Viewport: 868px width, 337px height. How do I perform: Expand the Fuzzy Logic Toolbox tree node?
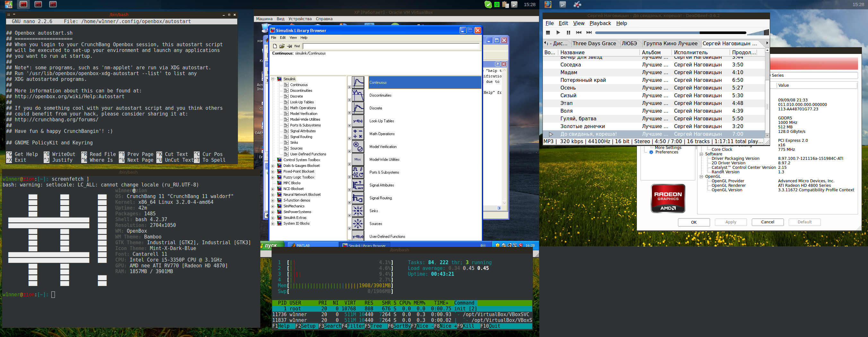[x=273, y=177]
